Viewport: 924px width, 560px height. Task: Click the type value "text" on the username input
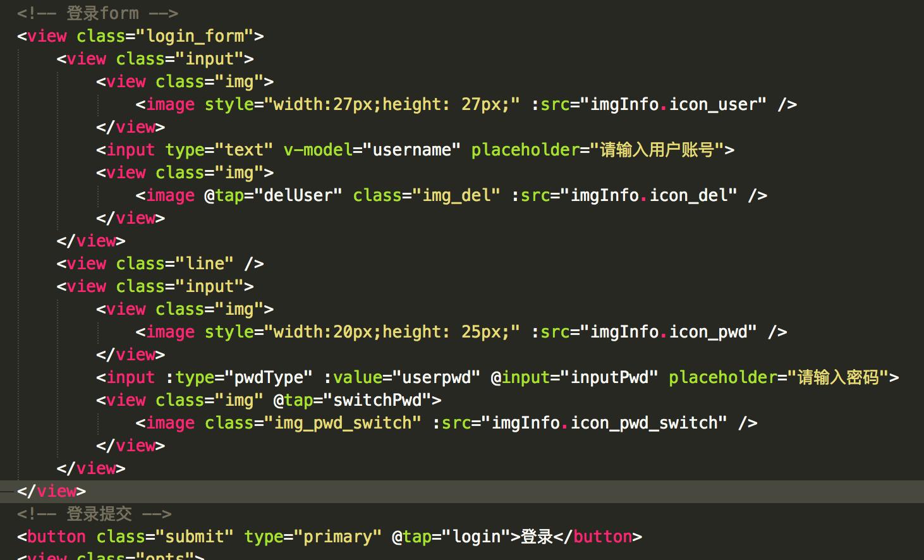pos(244,150)
